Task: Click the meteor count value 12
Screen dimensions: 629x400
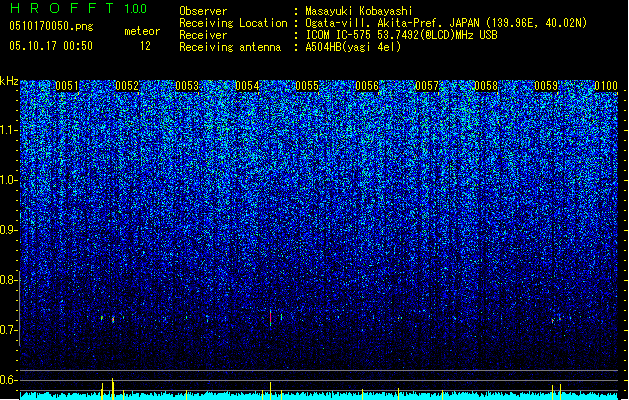Action: click(145, 46)
